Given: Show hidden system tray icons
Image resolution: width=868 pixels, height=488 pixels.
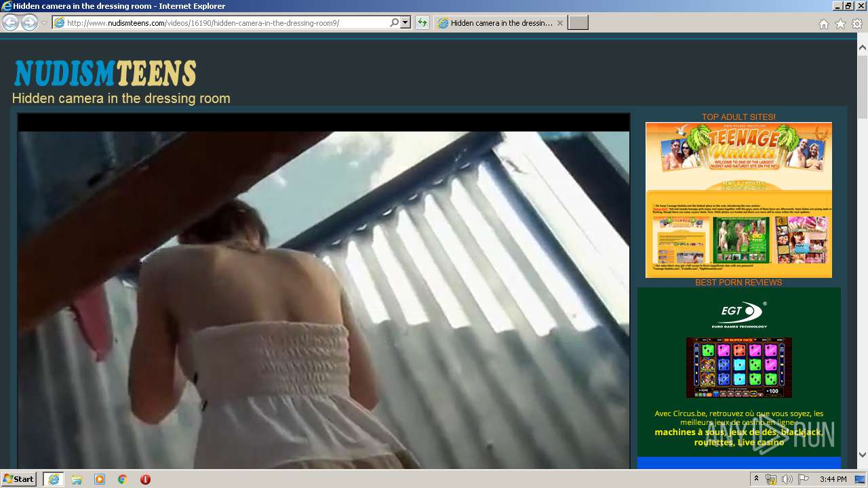Looking at the screenshot, I should [x=757, y=479].
